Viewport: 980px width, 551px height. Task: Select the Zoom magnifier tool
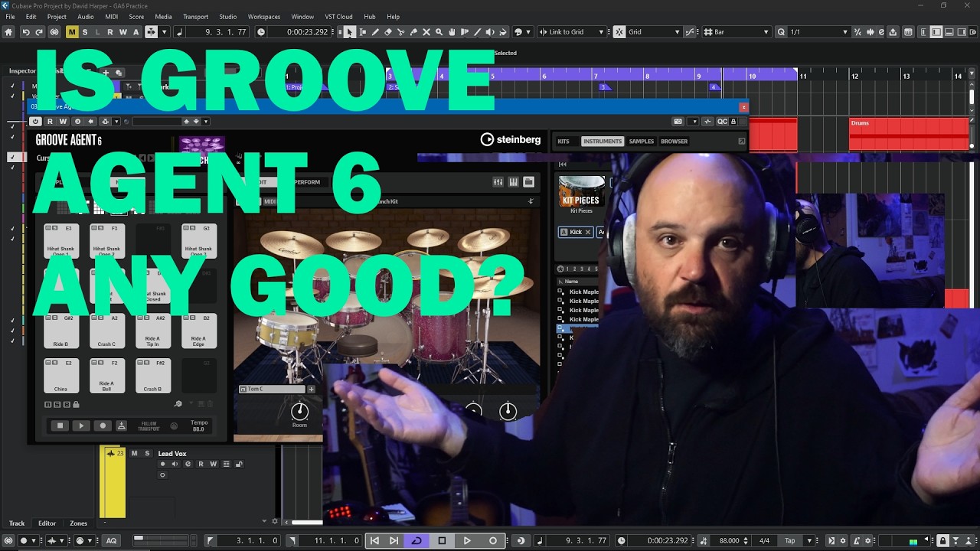point(439,32)
